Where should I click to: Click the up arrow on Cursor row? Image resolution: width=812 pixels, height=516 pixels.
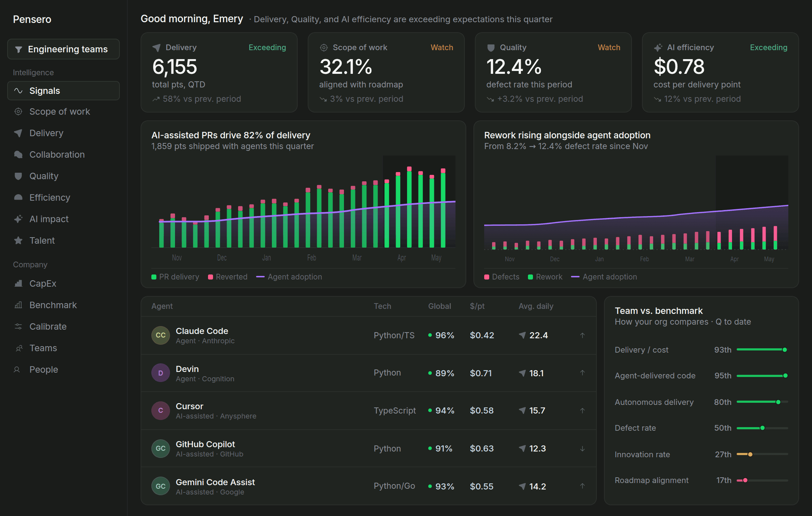pyautogui.click(x=582, y=411)
